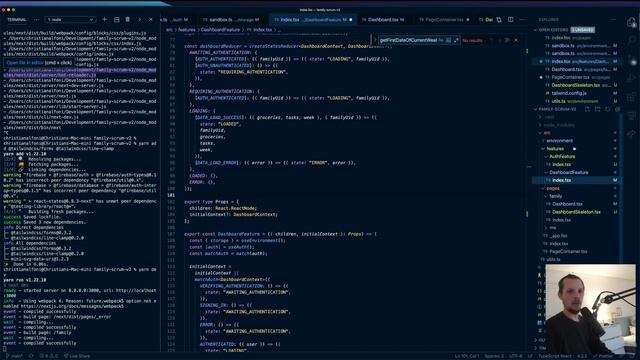The width and height of the screenshot is (640, 360).
Task: Expand the node_modules folder
Action: pyautogui.click(x=577, y=125)
